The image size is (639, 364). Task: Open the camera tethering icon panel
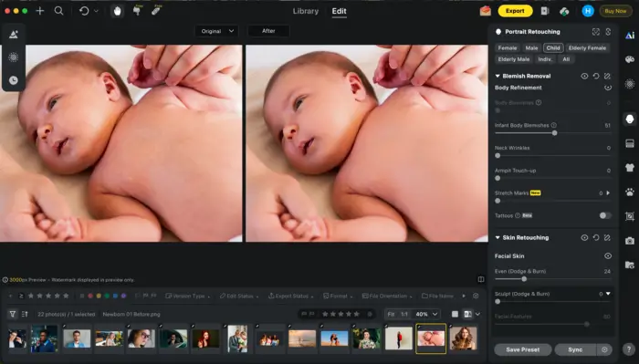pyautogui.click(x=630, y=241)
